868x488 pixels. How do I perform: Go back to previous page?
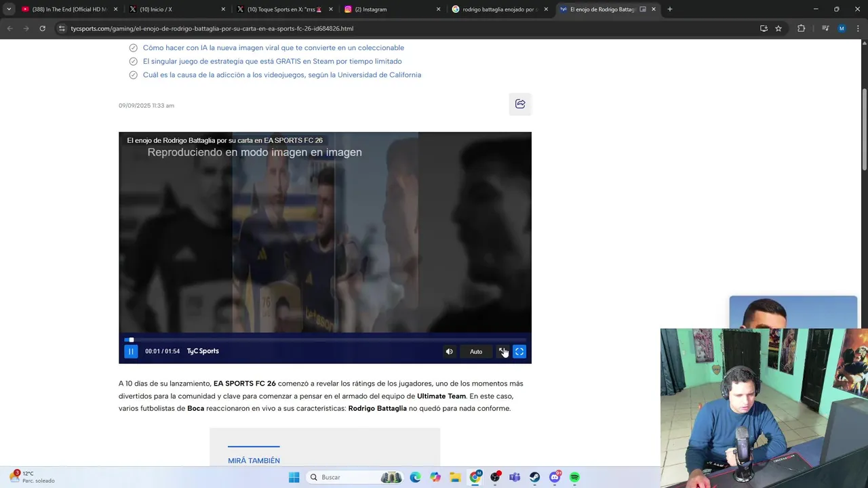point(9,28)
